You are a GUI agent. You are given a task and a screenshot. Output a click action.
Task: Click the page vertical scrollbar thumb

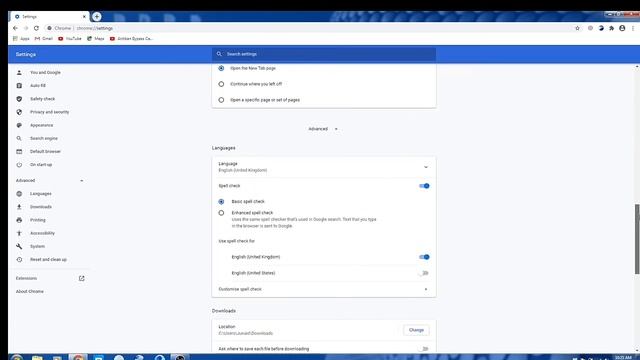637,239
